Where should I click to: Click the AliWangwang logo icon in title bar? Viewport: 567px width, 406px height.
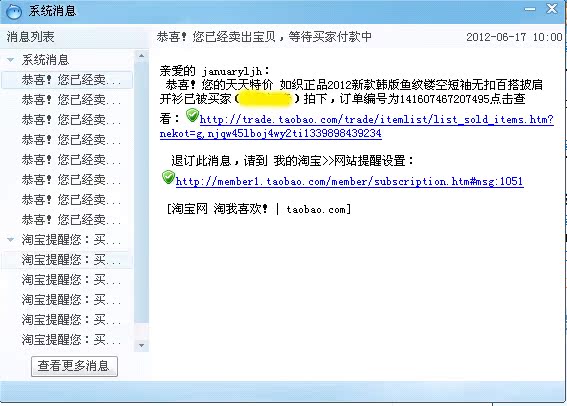point(14,11)
